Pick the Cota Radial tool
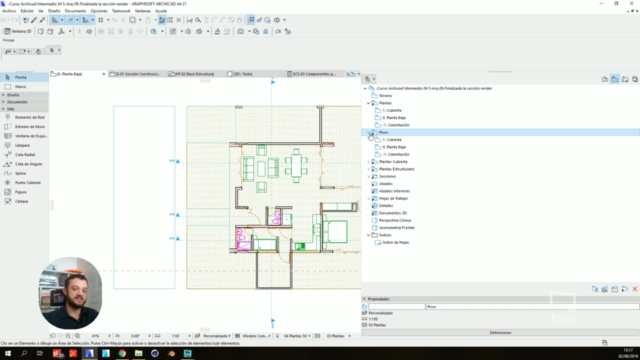This screenshot has height=360, width=640. click(x=25, y=155)
